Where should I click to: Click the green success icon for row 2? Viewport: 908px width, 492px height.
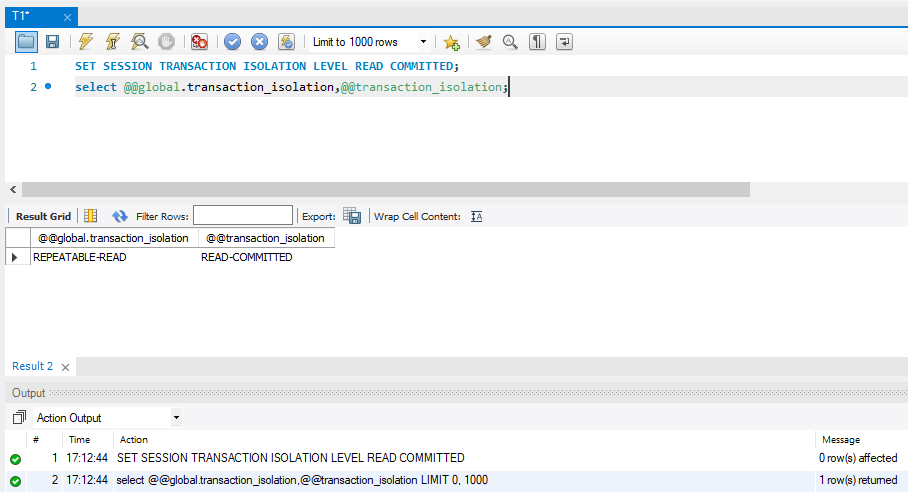pyautogui.click(x=16, y=481)
